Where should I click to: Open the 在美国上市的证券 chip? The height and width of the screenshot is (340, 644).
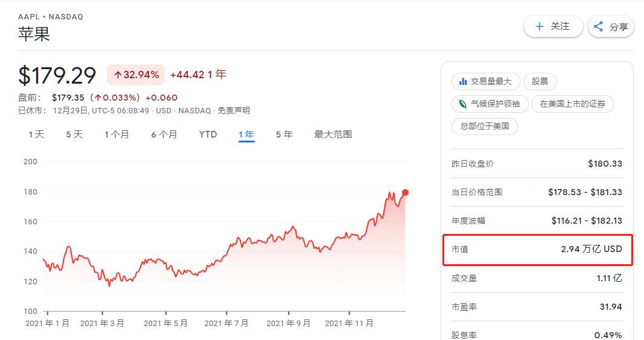[x=573, y=104]
